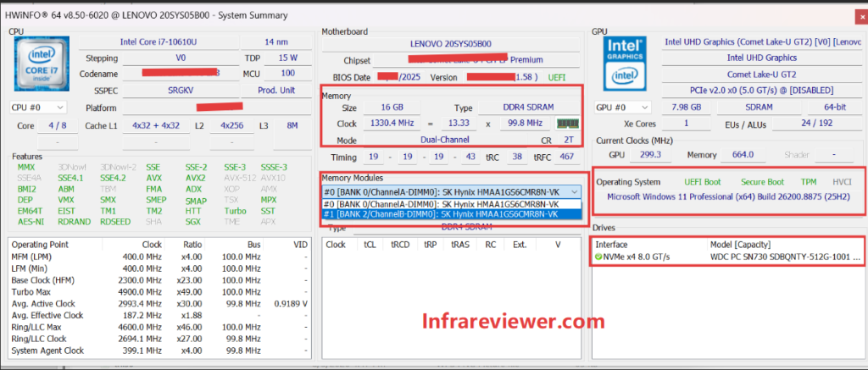The width and height of the screenshot is (868, 370).
Task: Click the 64-bit GPU bus field
Action: tap(835, 107)
